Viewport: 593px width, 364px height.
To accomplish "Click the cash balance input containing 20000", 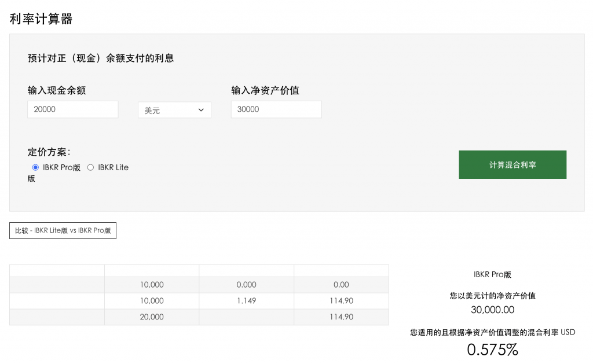I will 72,109.
